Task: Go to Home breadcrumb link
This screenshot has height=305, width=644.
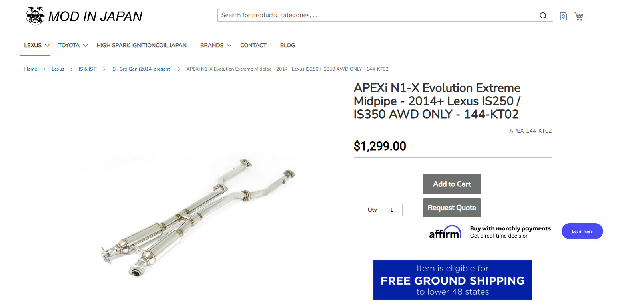Action: tap(31, 69)
